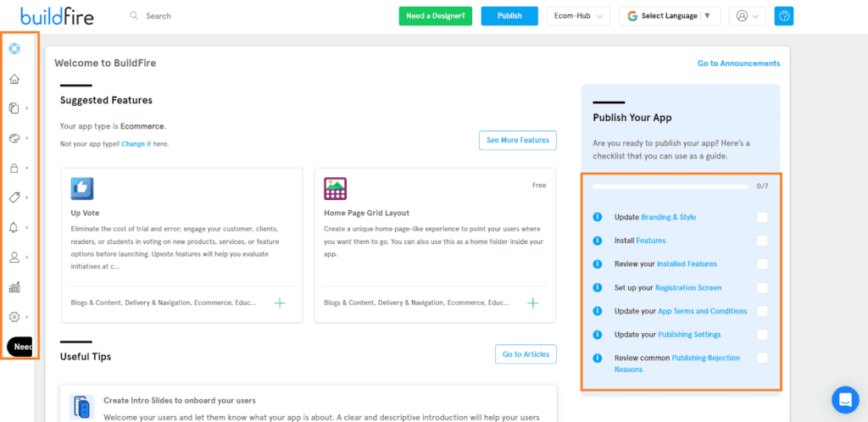Screen dimensions: 868x422
Task: Open the Registration Screen link
Action: point(688,287)
